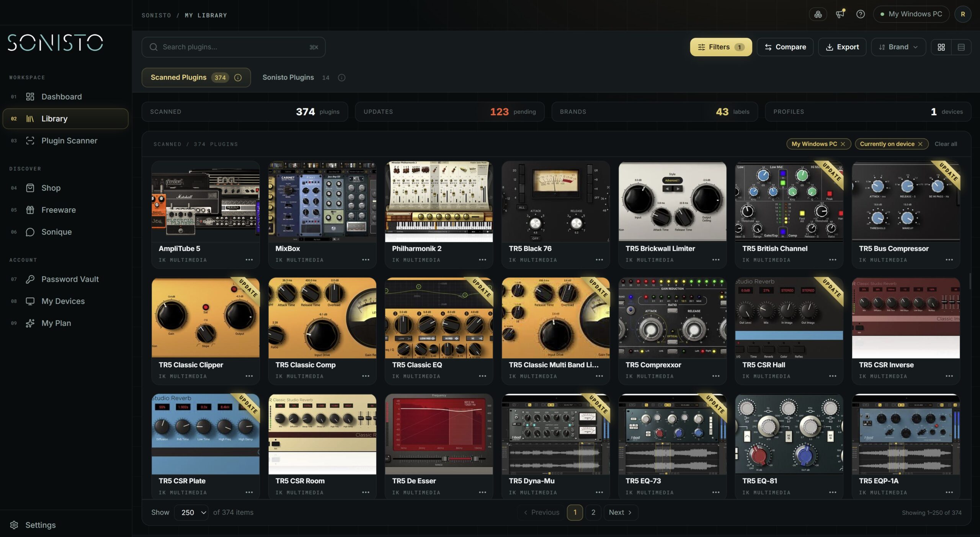The height and width of the screenshot is (537, 980).
Task: Remove the Currently on device filter
Action: click(x=920, y=144)
